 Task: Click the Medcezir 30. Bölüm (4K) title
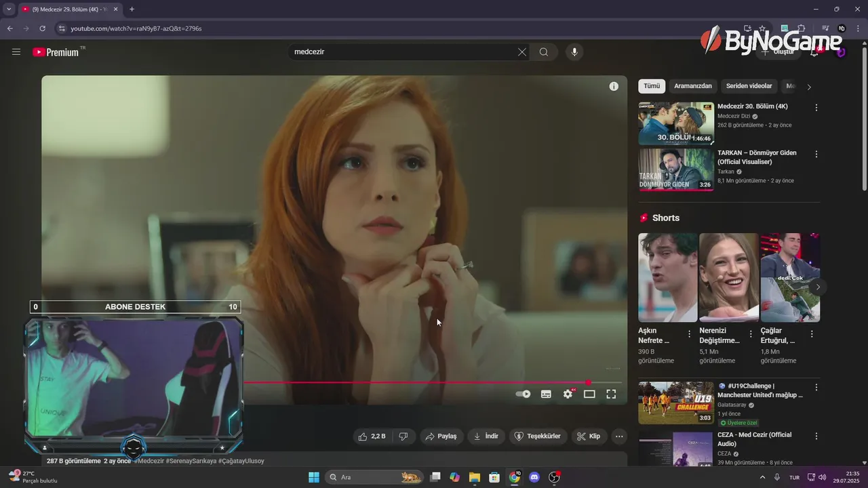tap(753, 106)
